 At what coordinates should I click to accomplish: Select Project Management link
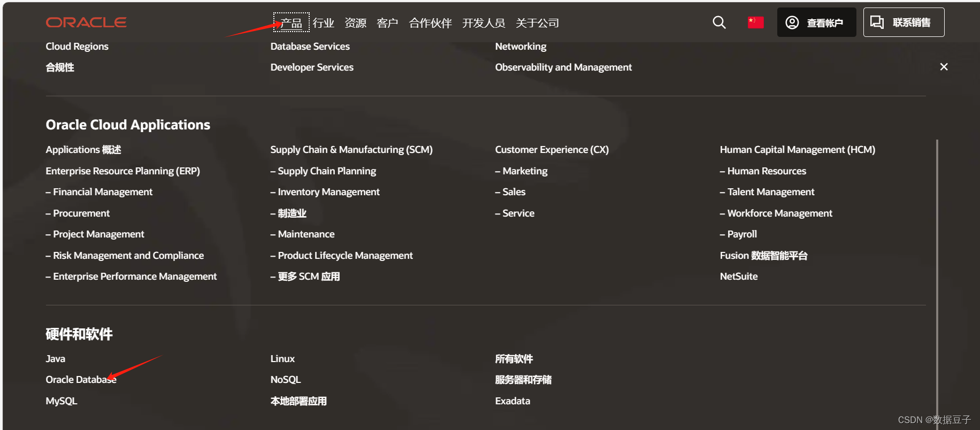pos(95,234)
